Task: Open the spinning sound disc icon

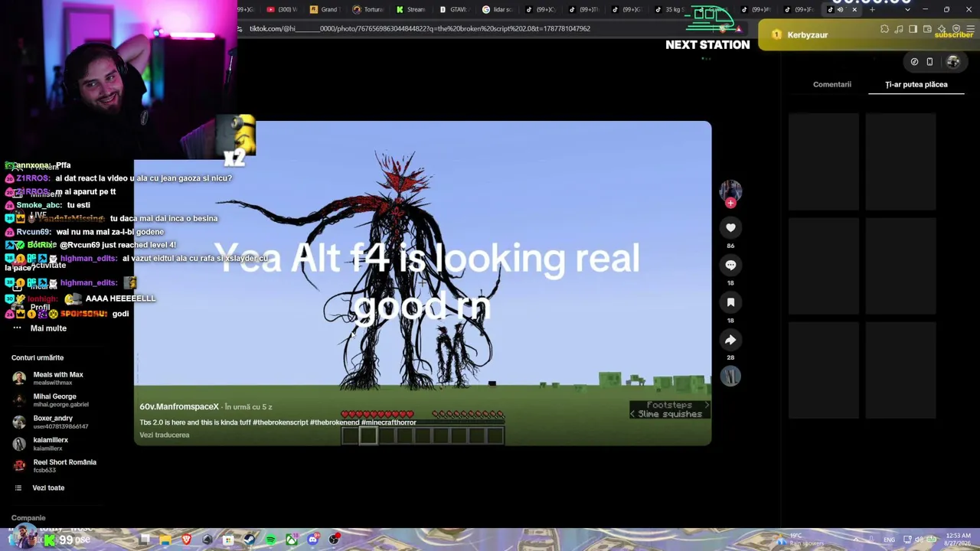Action: [x=730, y=376]
